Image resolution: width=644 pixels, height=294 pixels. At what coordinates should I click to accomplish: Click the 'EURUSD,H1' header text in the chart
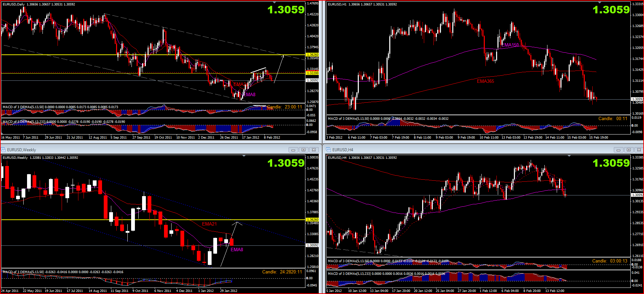pos(337,4)
